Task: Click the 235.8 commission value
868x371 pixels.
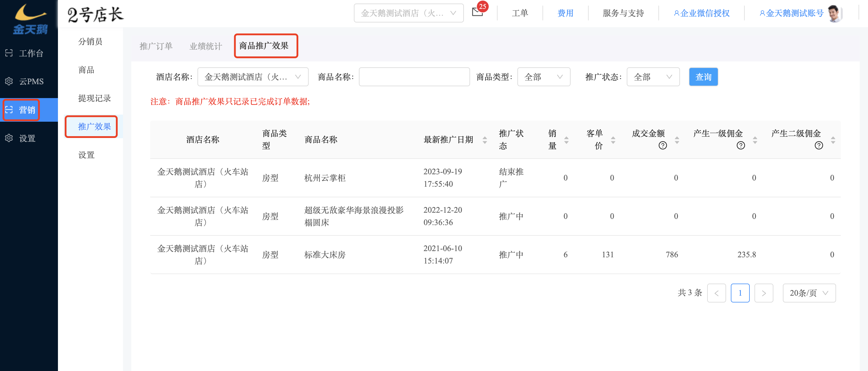Action: [746, 255]
